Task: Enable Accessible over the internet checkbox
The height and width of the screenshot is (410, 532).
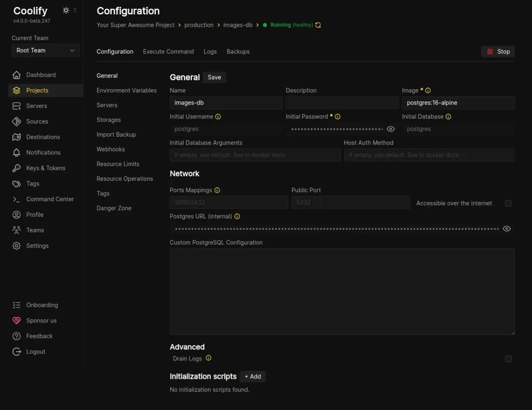Action: [x=508, y=203]
